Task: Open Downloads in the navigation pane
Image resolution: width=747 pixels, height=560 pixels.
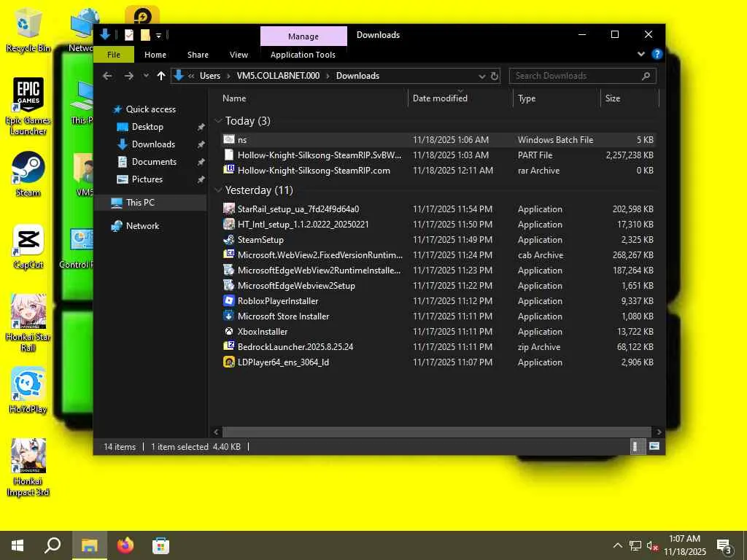Action: (x=153, y=144)
